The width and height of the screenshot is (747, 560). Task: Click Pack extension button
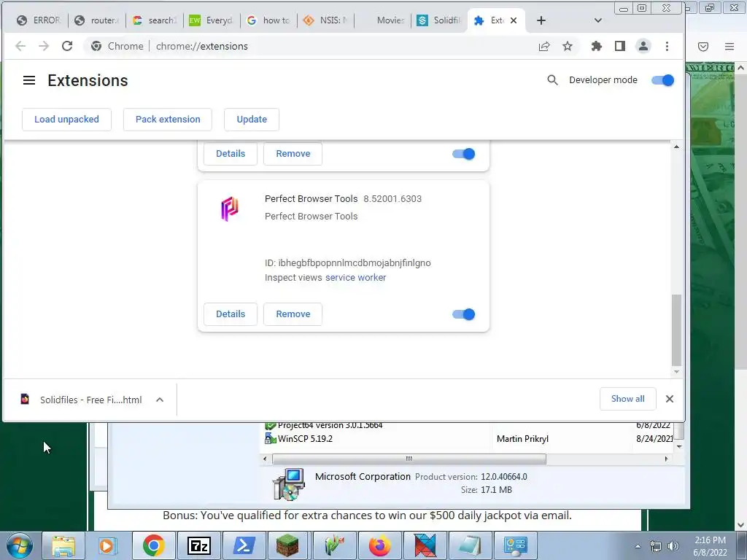tap(168, 120)
